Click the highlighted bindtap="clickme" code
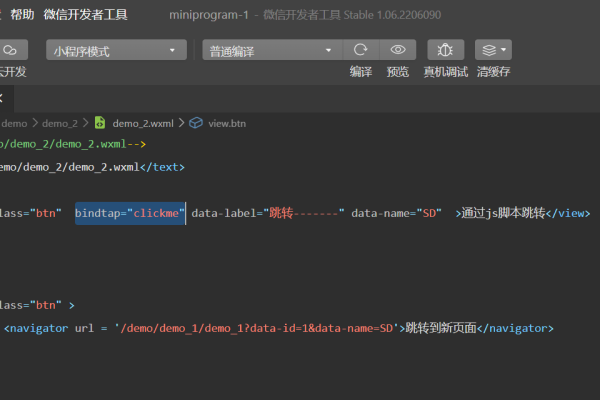 coord(130,213)
